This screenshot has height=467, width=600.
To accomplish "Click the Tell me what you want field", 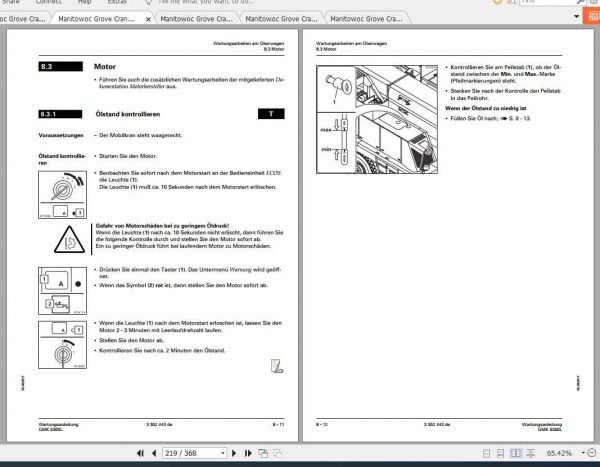I will pos(205,2).
